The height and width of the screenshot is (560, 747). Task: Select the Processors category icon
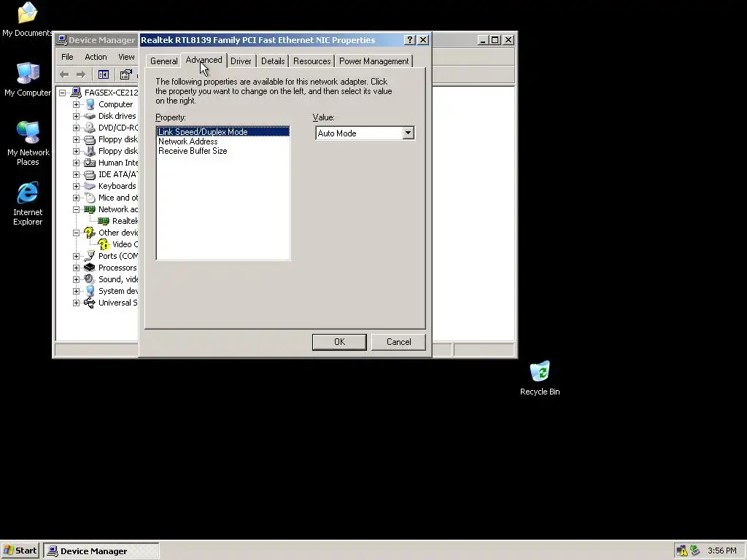click(x=90, y=268)
